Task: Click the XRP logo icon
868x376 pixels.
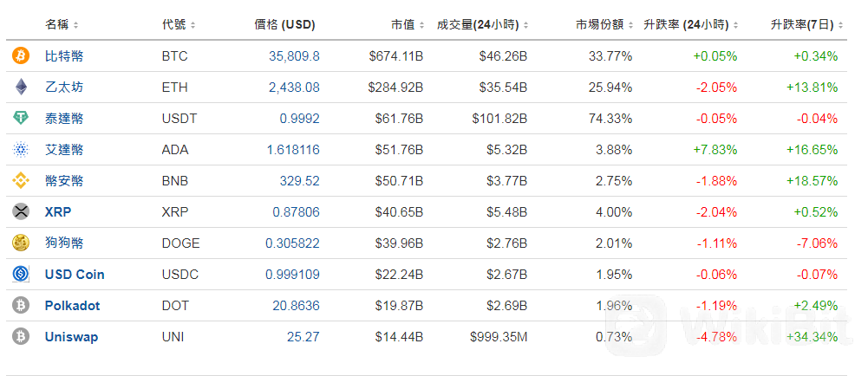Action: tap(21, 211)
